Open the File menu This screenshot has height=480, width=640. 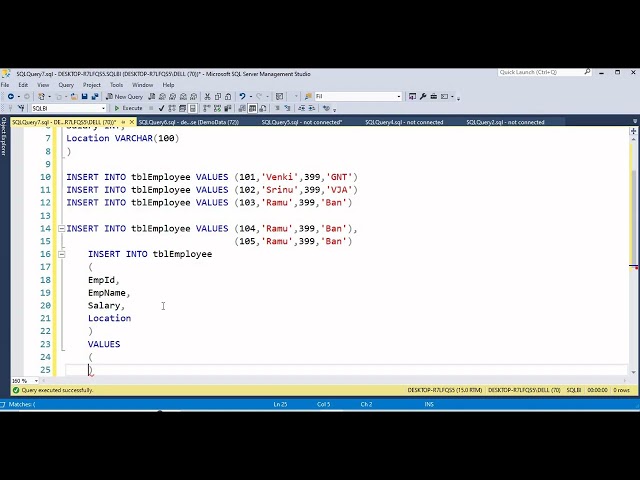coord(5,85)
